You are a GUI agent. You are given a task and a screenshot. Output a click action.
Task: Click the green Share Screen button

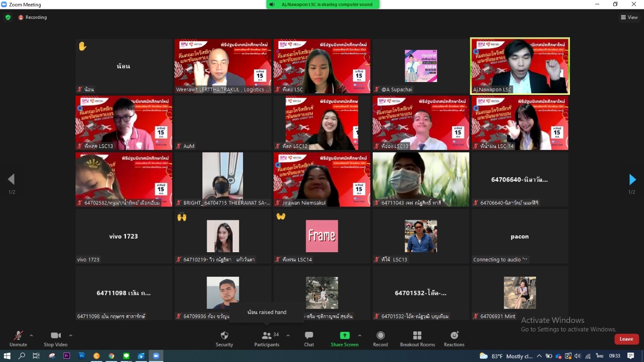click(x=344, y=339)
